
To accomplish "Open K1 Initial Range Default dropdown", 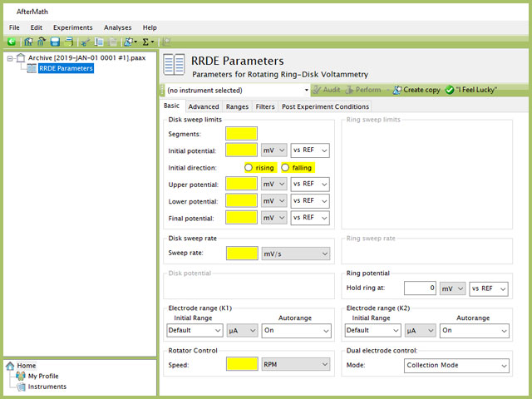I will tap(195, 331).
